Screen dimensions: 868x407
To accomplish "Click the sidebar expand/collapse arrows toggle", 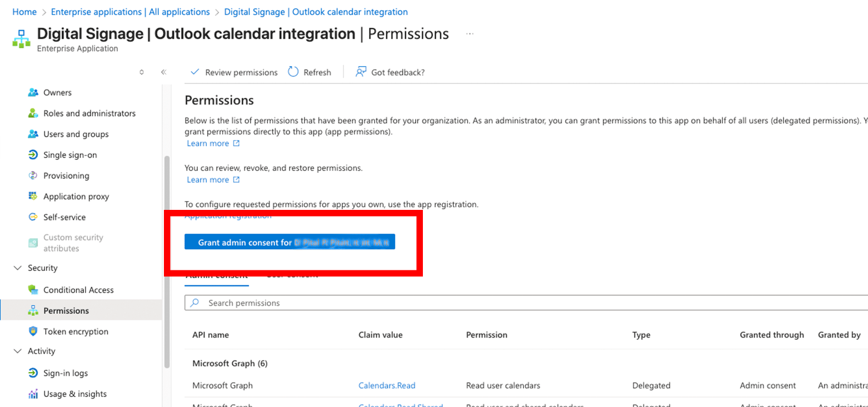I will point(142,72).
